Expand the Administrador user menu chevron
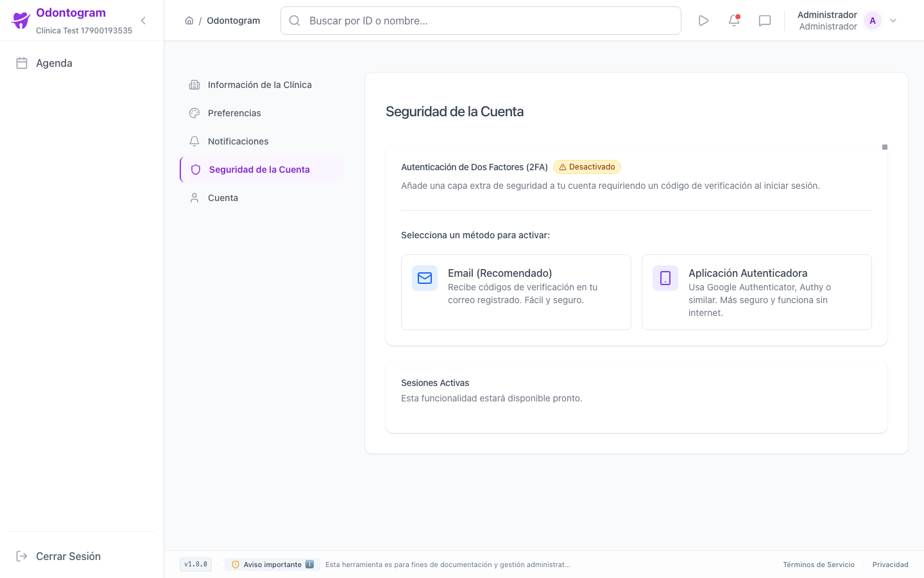Image resolution: width=924 pixels, height=578 pixels. [893, 21]
